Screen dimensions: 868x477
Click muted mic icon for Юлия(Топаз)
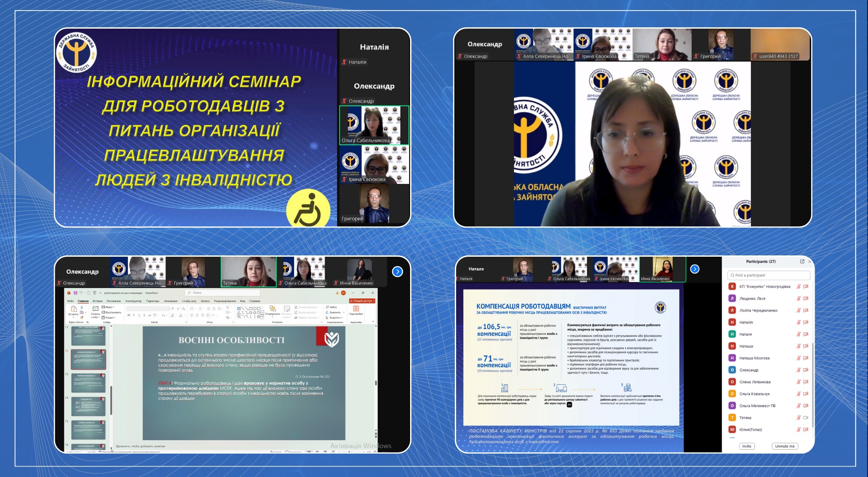798,430
